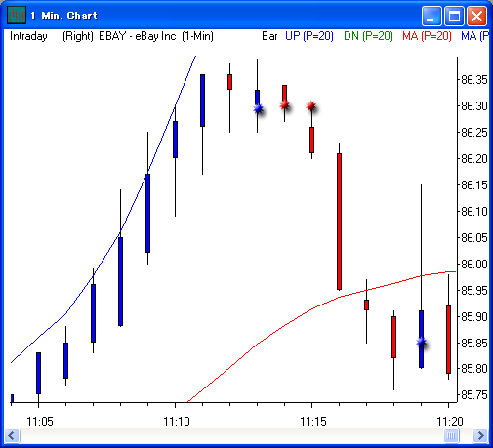Click the horizontal scrollbar thumb
Screen dimensions: 493x448
(x=451, y=435)
